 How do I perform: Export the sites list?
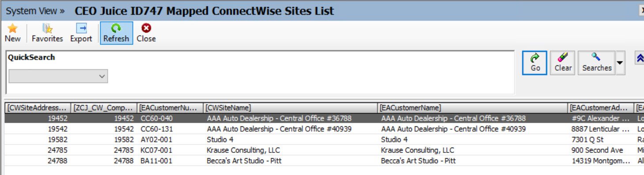pyautogui.click(x=81, y=33)
